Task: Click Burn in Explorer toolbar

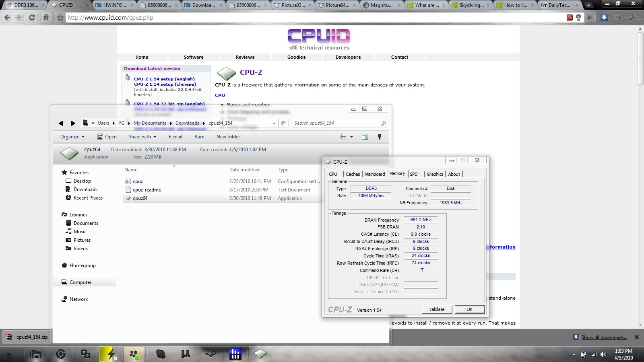Action: tap(199, 137)
